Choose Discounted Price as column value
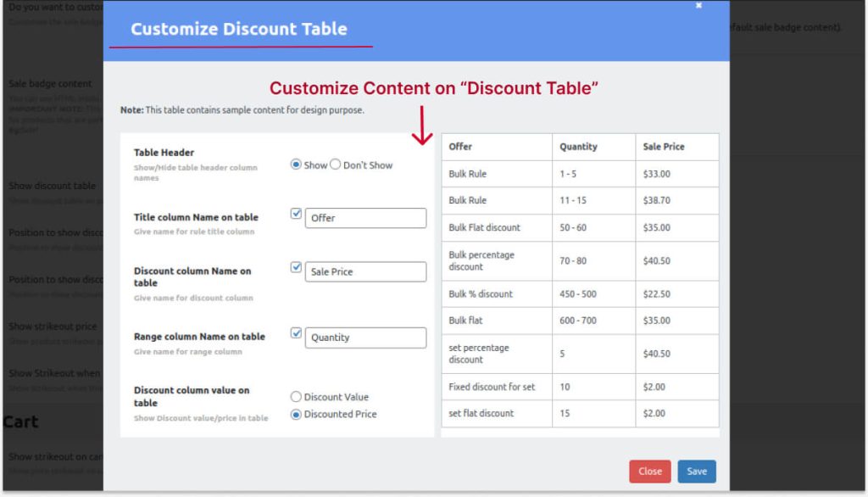This screenshot has width=868, height=497. (298, 414)
